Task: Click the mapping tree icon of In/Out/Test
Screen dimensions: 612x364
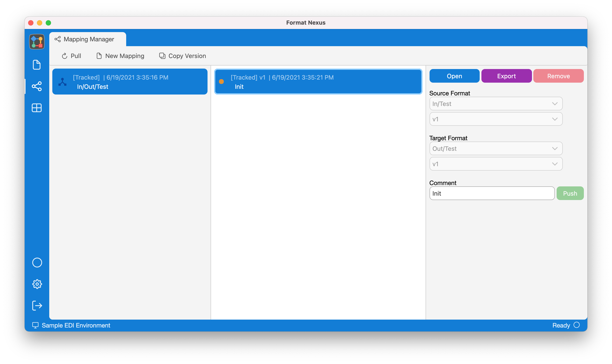Action: 62,82
